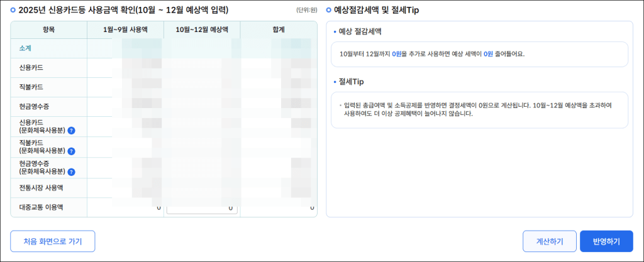The width and height of the screenshot is (644, 262).
Task: Select the 소계 row label
Action: (26, 48)
